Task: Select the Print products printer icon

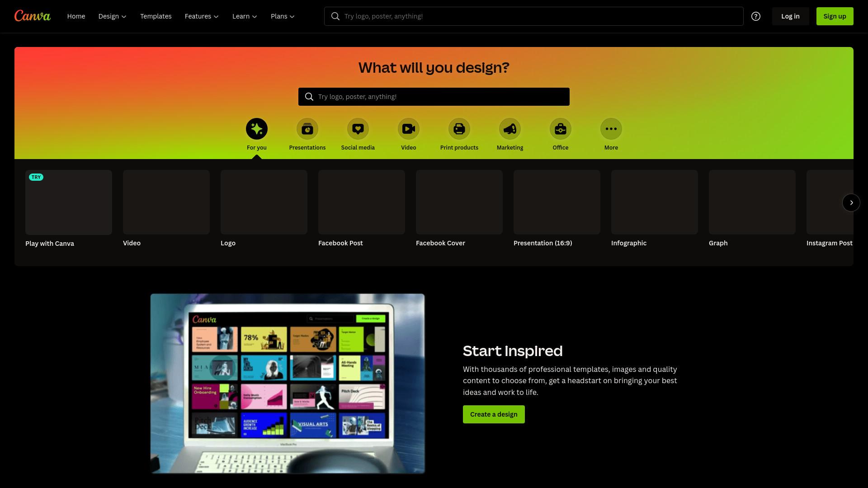Action: [459, 129]
